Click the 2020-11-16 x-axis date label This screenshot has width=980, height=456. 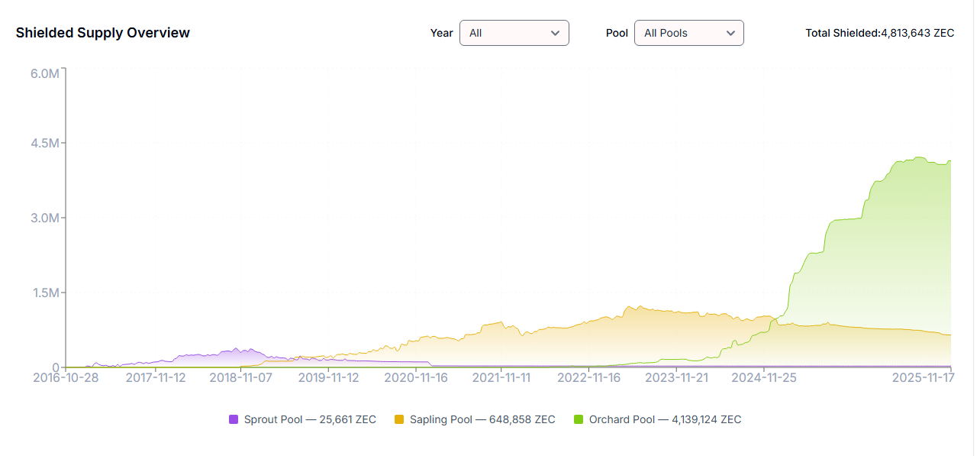[415, 377]
